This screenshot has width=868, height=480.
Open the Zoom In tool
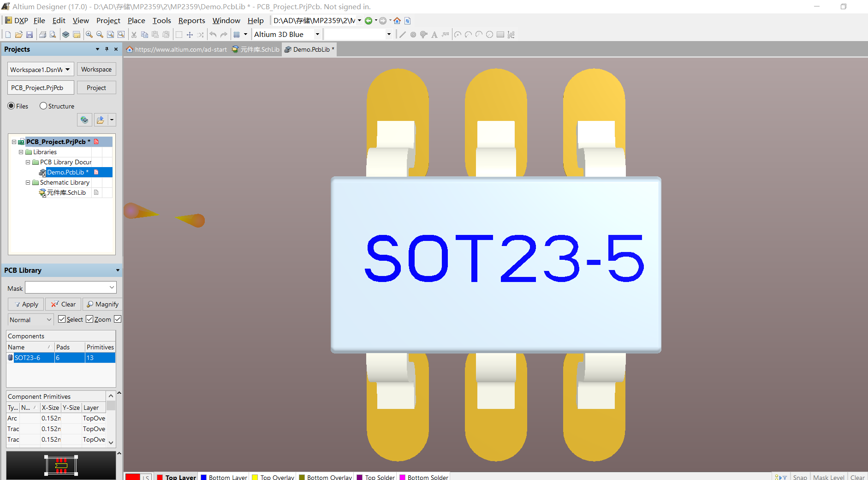89,34
